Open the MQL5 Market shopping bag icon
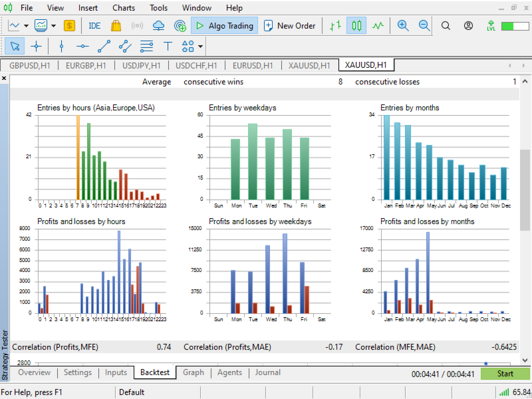 click(116, 26)
